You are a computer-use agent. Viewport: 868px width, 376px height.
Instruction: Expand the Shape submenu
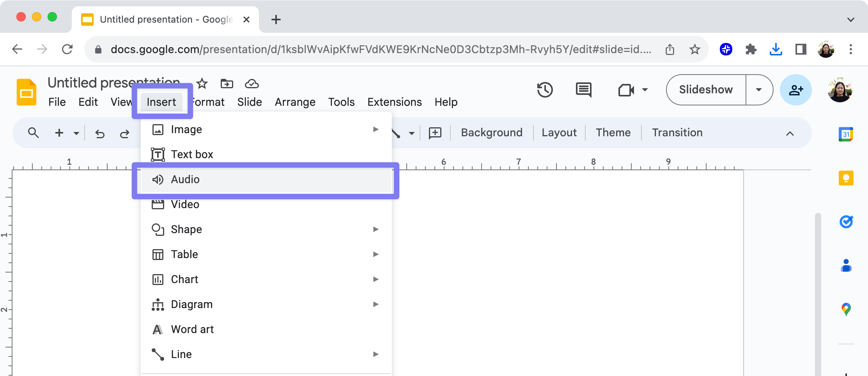[x=376, y=229]
